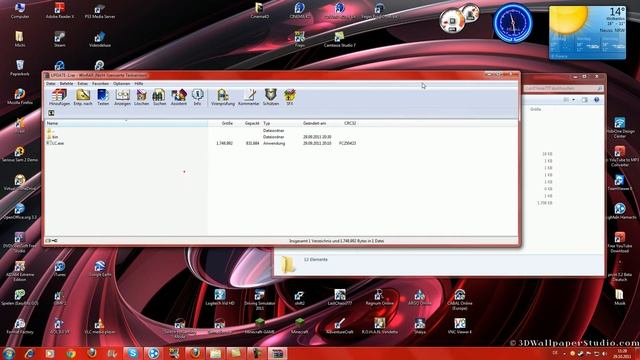Viewport: 640px width, 360px height.
Task: Click the Anzeigen toolbar icon
Action: coord(122,97)
